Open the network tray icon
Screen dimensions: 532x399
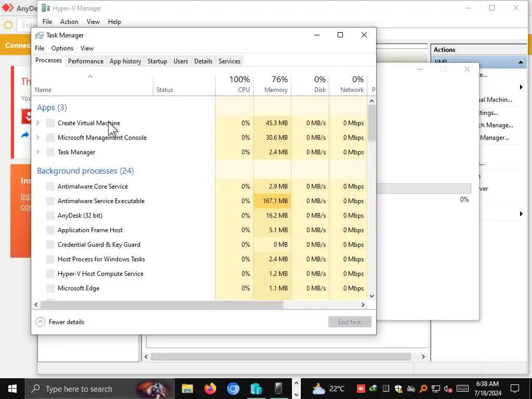(x=436, y=389)
